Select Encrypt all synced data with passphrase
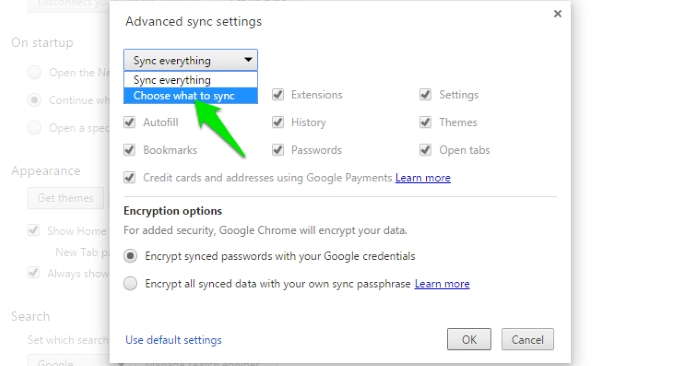This screenshot has width=700, height=366. [130, 283]
